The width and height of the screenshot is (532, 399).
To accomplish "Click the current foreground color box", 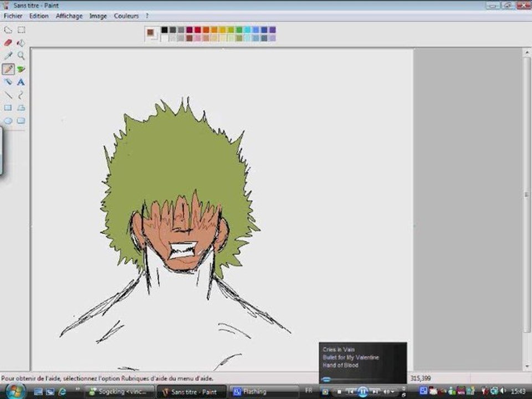I will pos(150,33).
